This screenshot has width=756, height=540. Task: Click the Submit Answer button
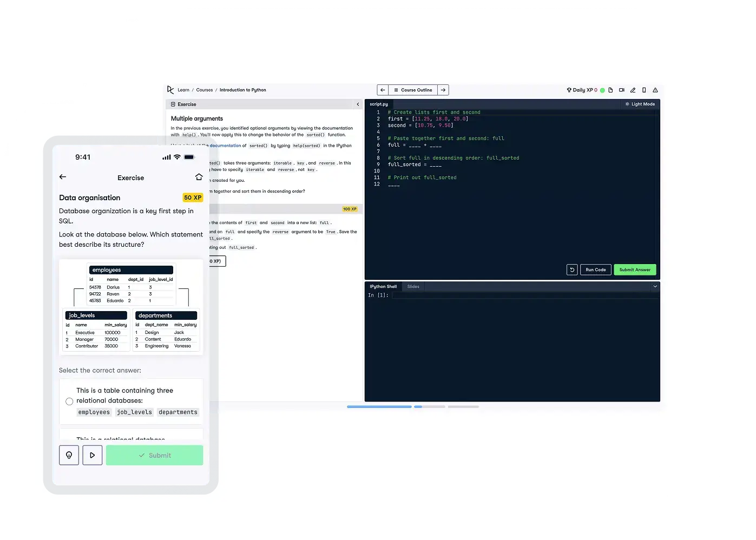(x=634, y=269)
